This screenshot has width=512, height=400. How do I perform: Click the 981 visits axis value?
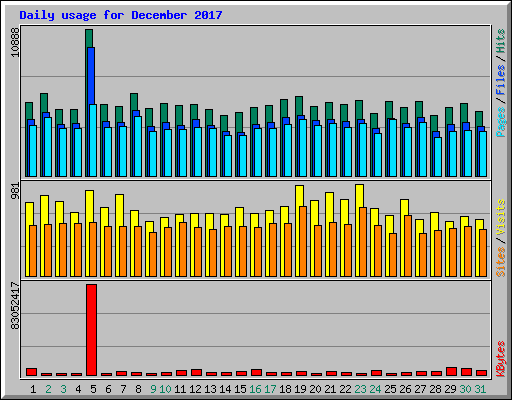click(15, 191)
